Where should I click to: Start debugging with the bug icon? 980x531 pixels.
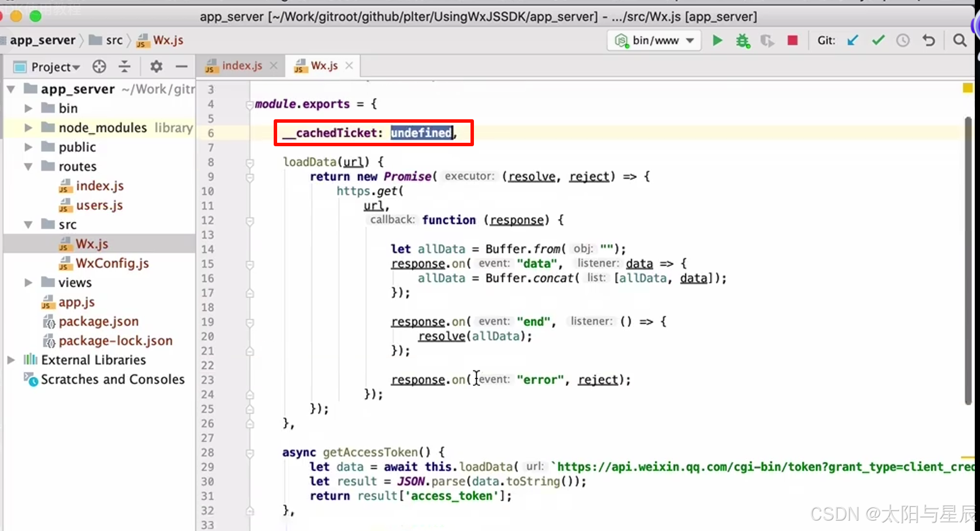coord(743,40)
